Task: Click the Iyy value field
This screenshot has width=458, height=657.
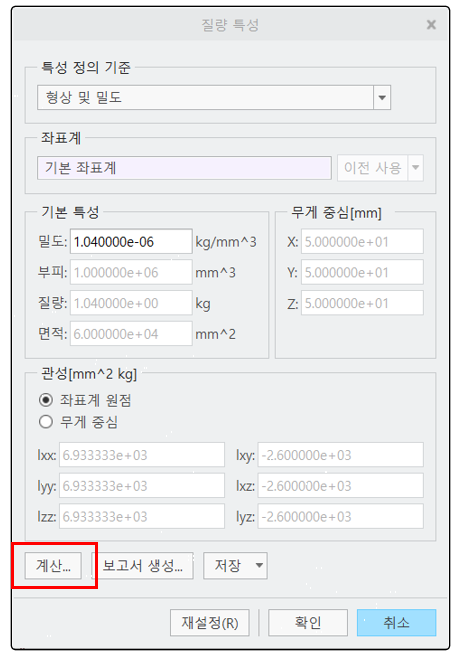Action: click(142, 486)
